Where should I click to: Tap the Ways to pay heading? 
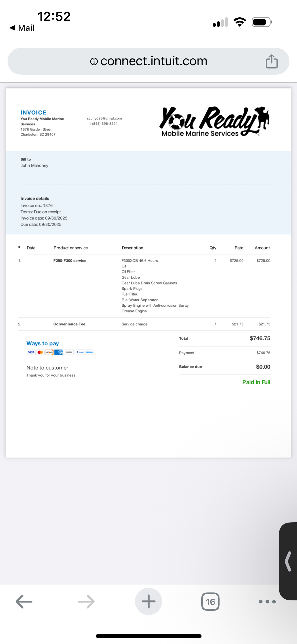[43, 343]
